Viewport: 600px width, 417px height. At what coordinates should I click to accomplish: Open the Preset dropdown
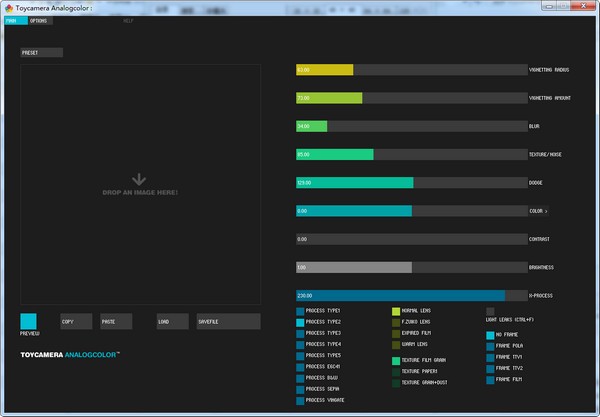41,53
